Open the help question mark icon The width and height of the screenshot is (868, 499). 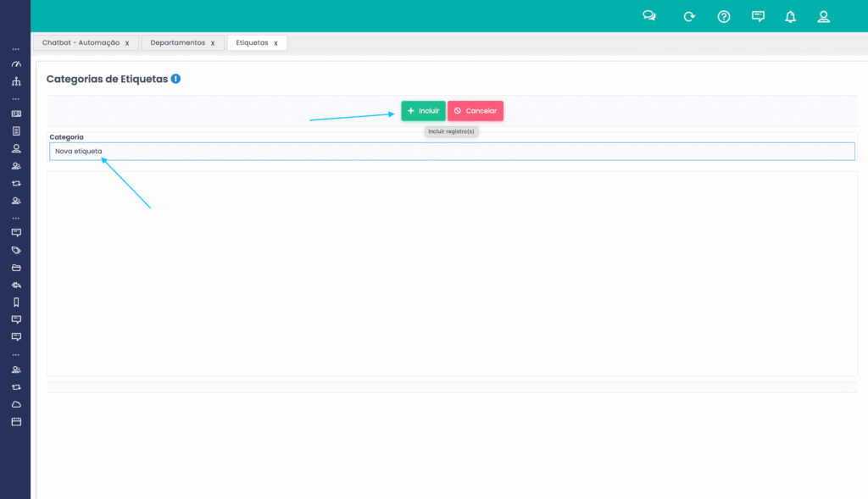(x=724, y=16)
